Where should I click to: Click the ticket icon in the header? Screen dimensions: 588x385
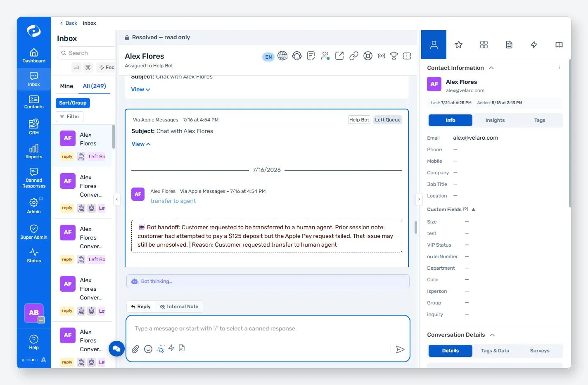tap(407, 56)
